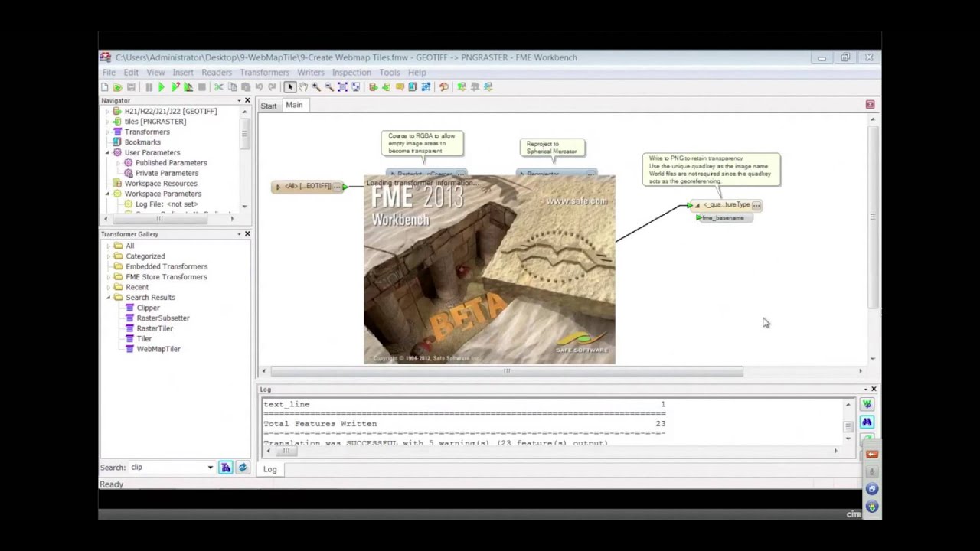Open the Readers menu

click(x=217, y=73)
